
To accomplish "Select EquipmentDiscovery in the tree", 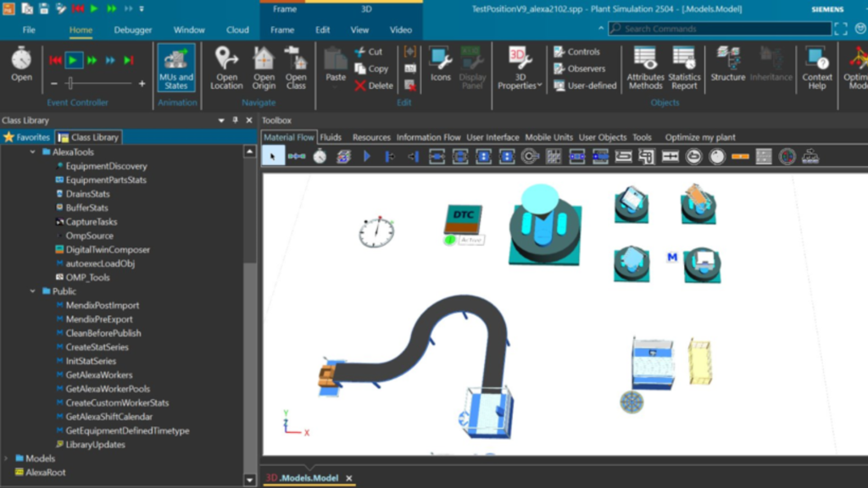I will (x=106, y=166).
